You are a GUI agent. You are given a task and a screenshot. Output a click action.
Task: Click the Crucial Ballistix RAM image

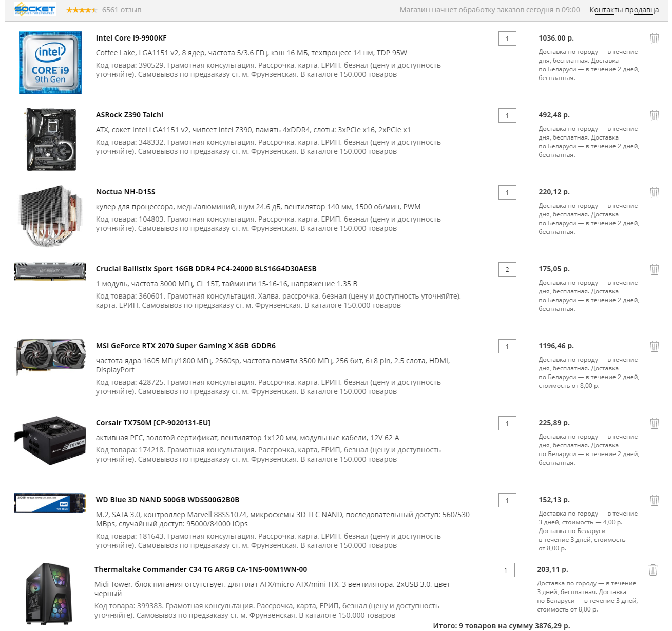(x=50, y=271)
